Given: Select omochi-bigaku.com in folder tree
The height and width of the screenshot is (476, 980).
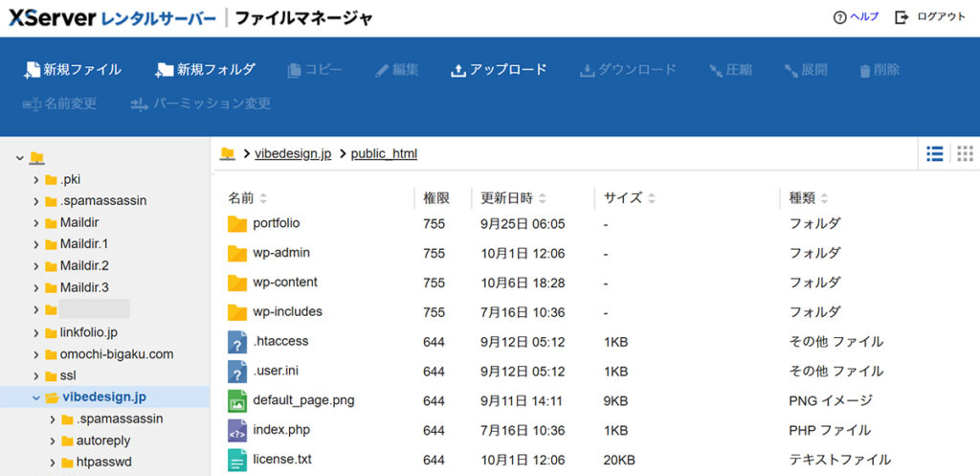Looking at the screenshot, I should 117,353.
